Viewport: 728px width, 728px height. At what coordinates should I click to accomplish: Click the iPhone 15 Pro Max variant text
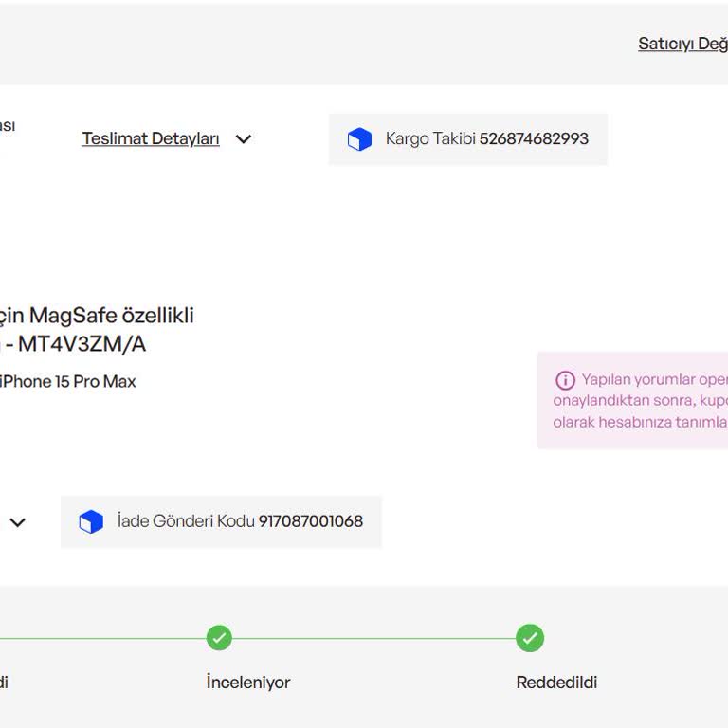pyautogui.click(x=68, y=381)
